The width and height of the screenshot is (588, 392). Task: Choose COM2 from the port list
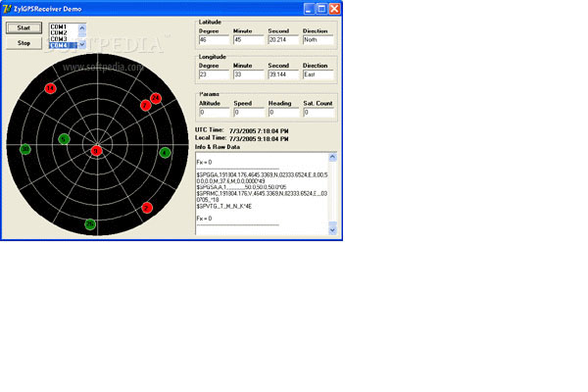(x=60, y=32)
